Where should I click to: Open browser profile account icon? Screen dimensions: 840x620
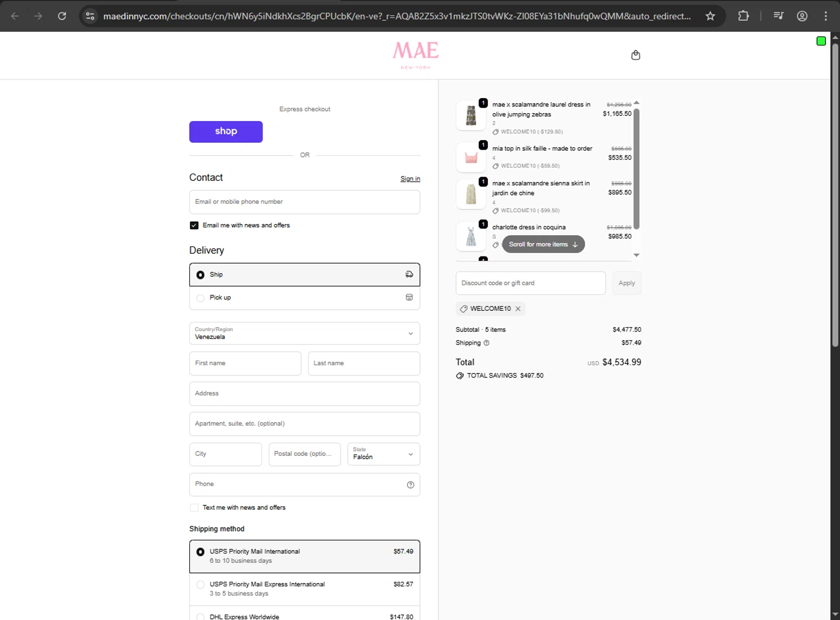point(802,16)
